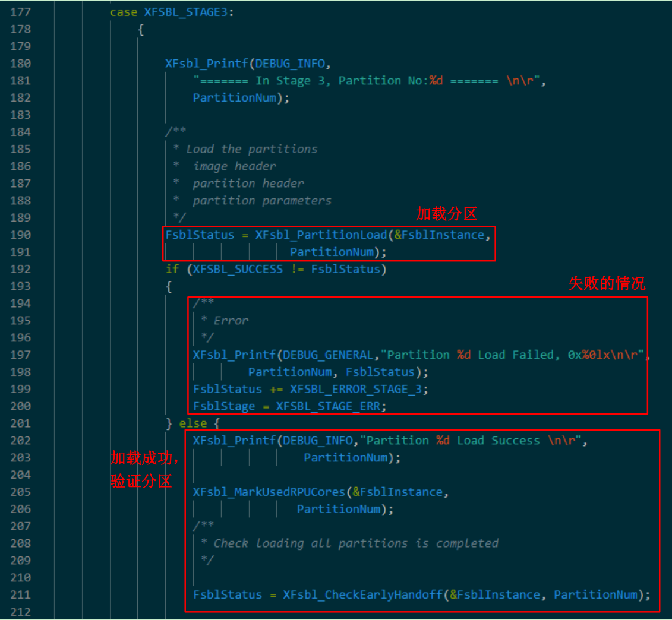The height and width of the screenshot is (620, 672).
Task: Click 'FsblStage = XFSBL_STAGE_ERR;' line
Action: click(x=290, y=406)
